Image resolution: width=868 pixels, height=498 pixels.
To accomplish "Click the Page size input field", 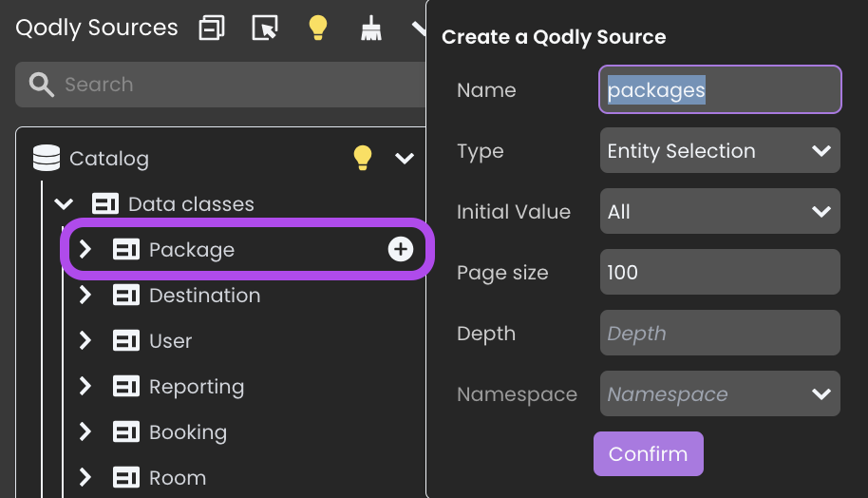I will coord(720,272).
